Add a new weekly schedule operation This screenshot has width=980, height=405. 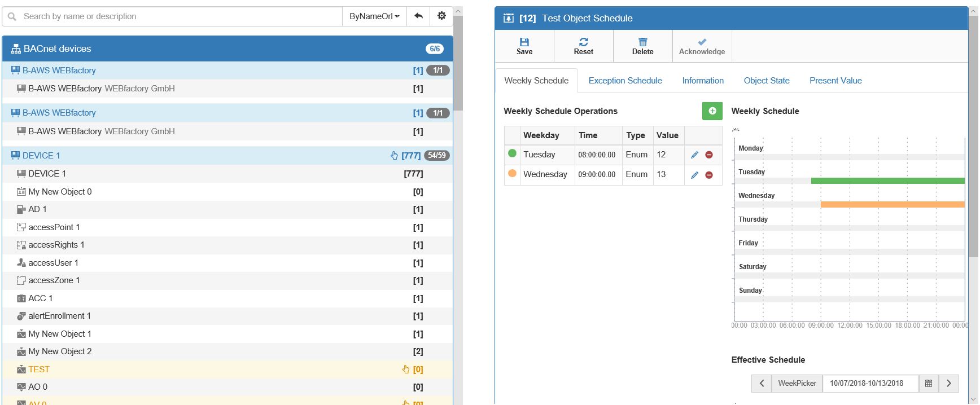712,111
